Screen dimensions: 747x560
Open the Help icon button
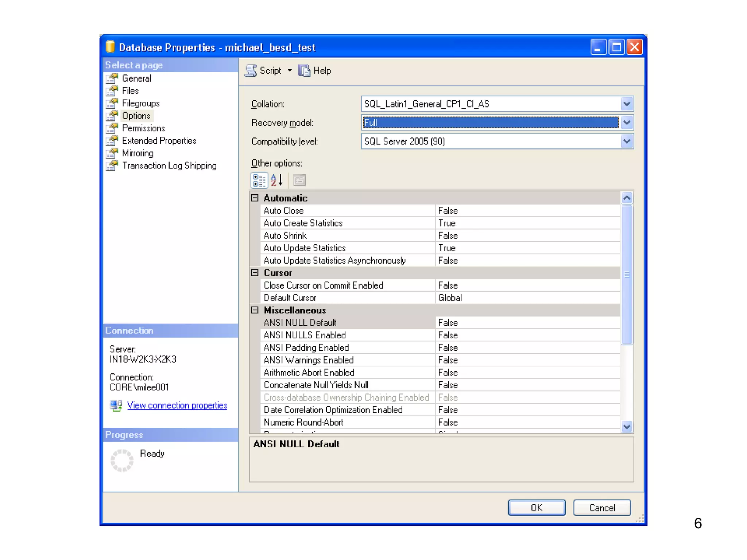tap(304, 70)
